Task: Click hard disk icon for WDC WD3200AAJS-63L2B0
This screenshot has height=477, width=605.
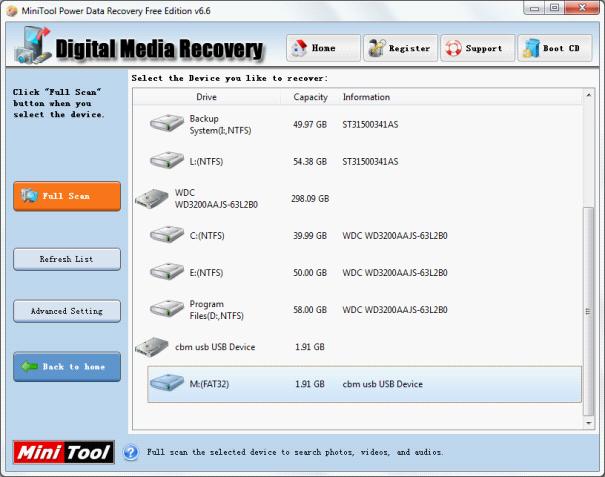Action: 152,198
